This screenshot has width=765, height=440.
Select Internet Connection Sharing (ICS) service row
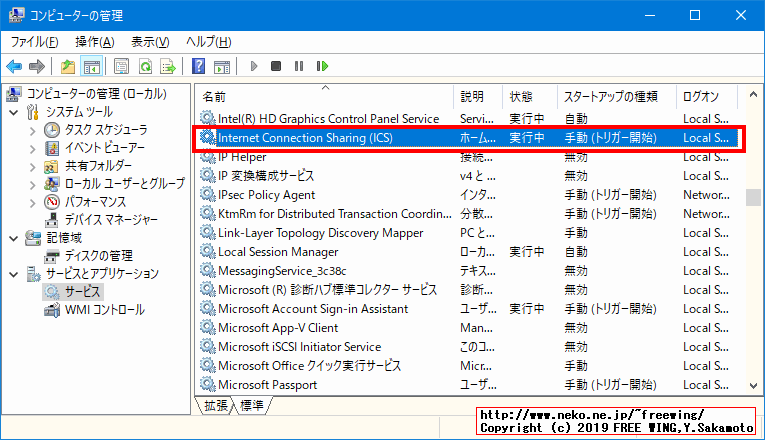click(x=468, y=138)
